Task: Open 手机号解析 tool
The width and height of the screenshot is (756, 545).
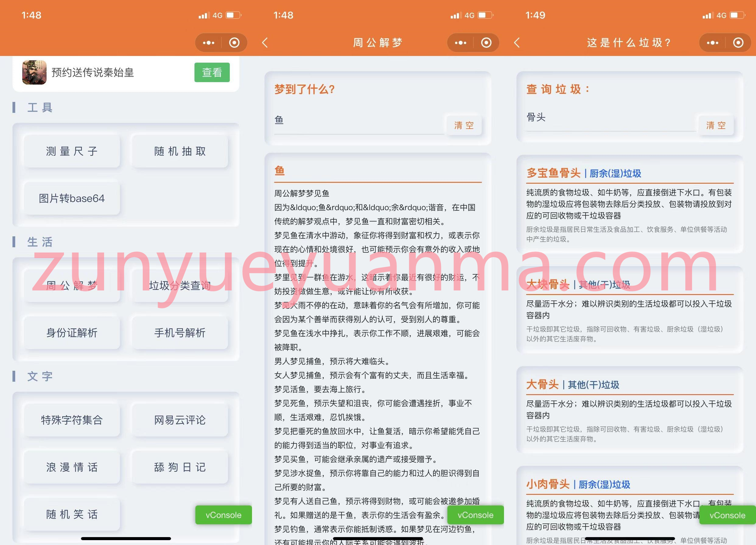Action: coord(180,332)
